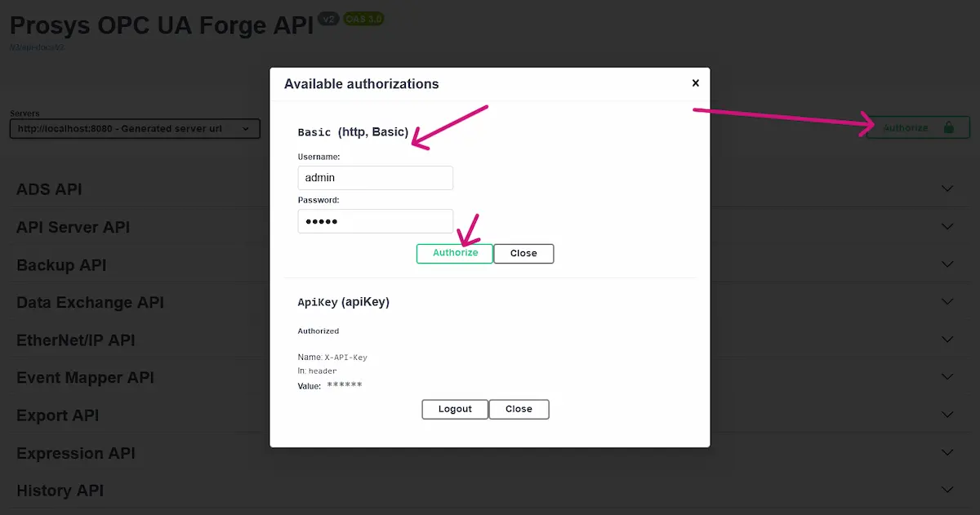Click ADS API chevron arrow

click(947, 189)
